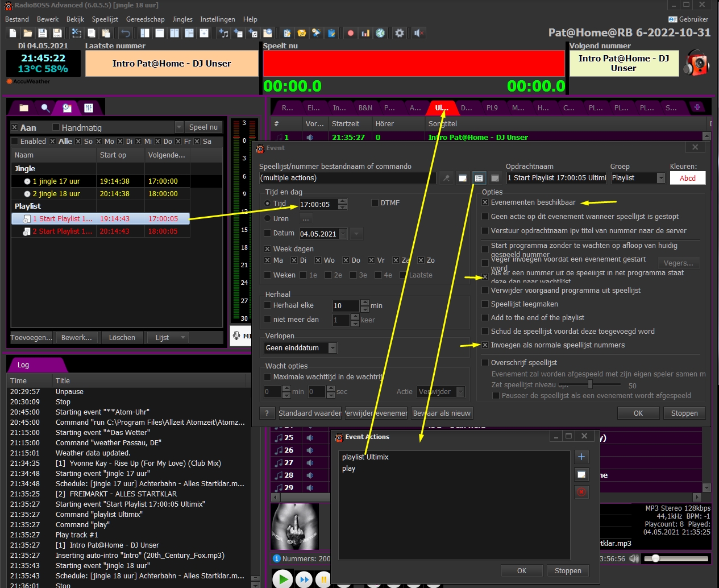
Task: Select the Uren radio button
Action: point(268,218)
